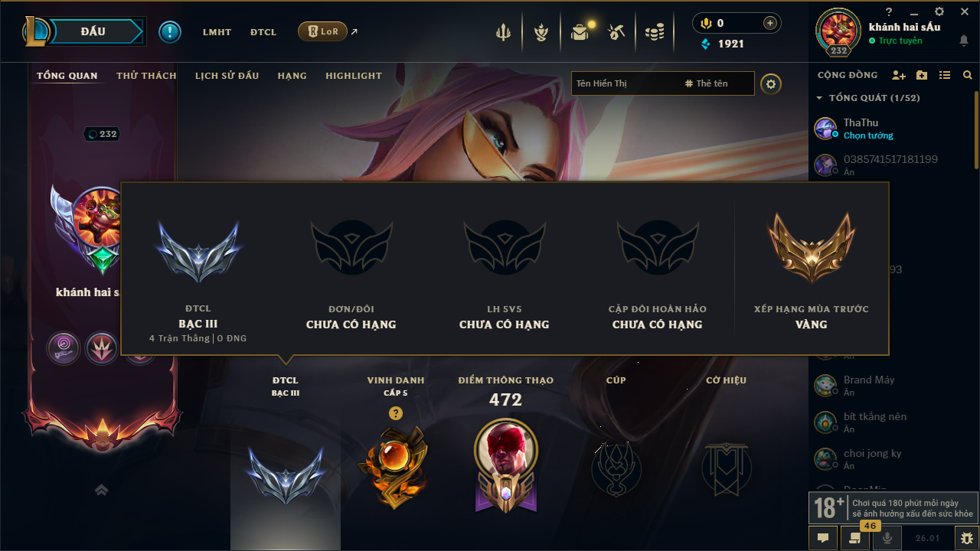Click the add friend icon

(899, 75)
